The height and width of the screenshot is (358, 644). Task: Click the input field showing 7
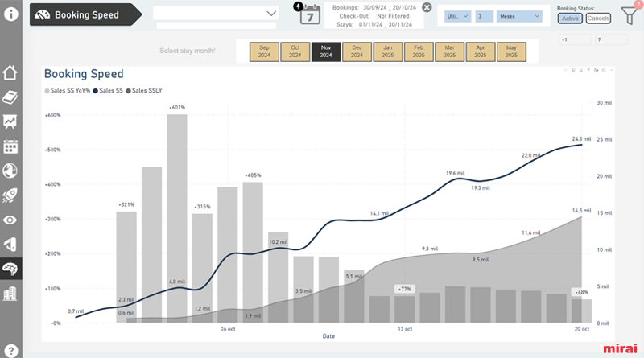611,40
